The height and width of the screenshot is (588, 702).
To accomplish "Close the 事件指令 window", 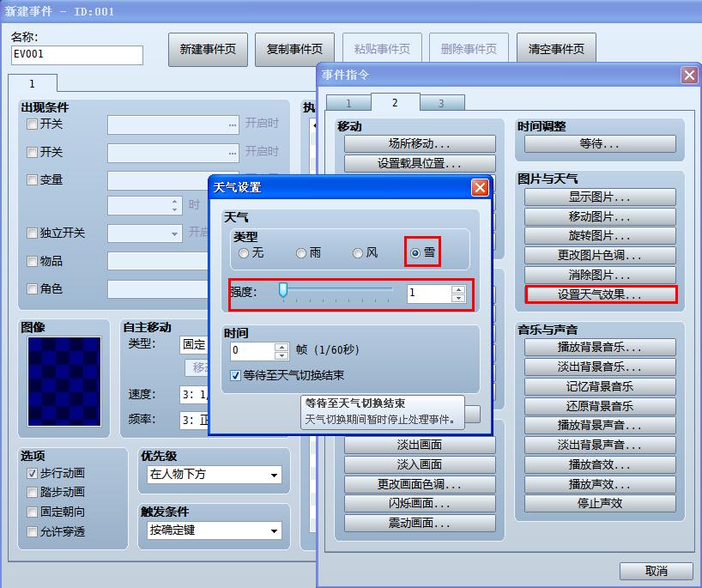I will pyautogui.click(x=689, y=75).
